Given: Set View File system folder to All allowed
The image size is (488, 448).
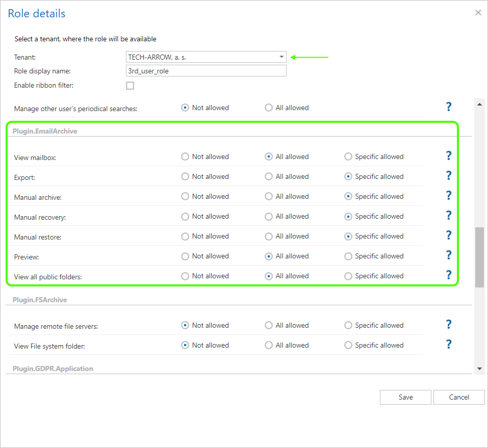Looking at the screenshot, I should pos(269,345).
